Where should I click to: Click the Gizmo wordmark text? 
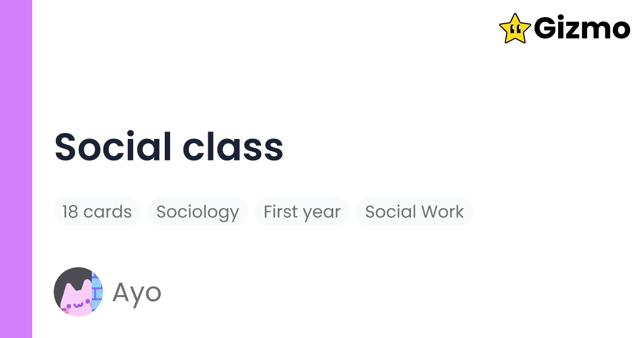tap(582, 28)
